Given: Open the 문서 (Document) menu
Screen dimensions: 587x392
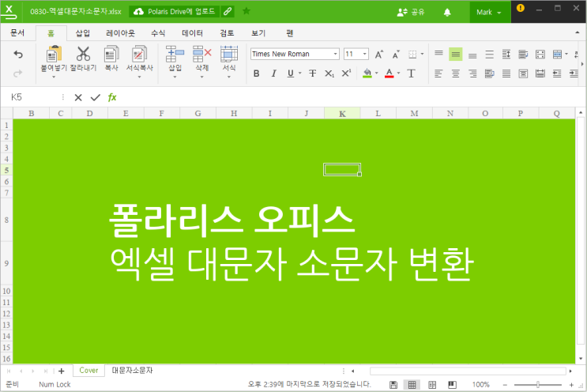Looking at the screenshot, I should 17,33.
